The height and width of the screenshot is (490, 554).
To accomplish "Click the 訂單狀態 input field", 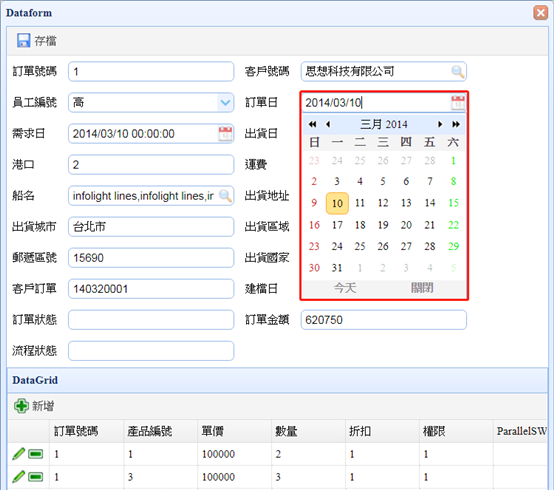I will pos(151,320).
